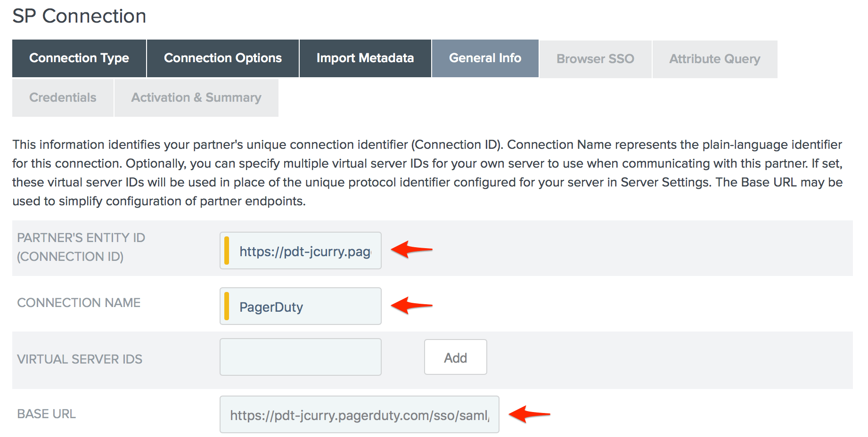Switch to the Connection Options tab
Screen dimensions: 868x437
pos(222,58)
